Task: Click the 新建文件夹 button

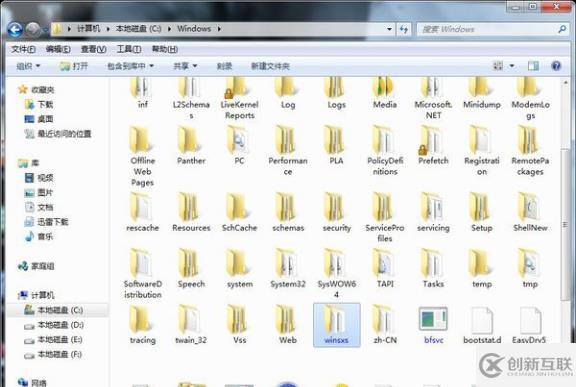Action: coord(270,66)
